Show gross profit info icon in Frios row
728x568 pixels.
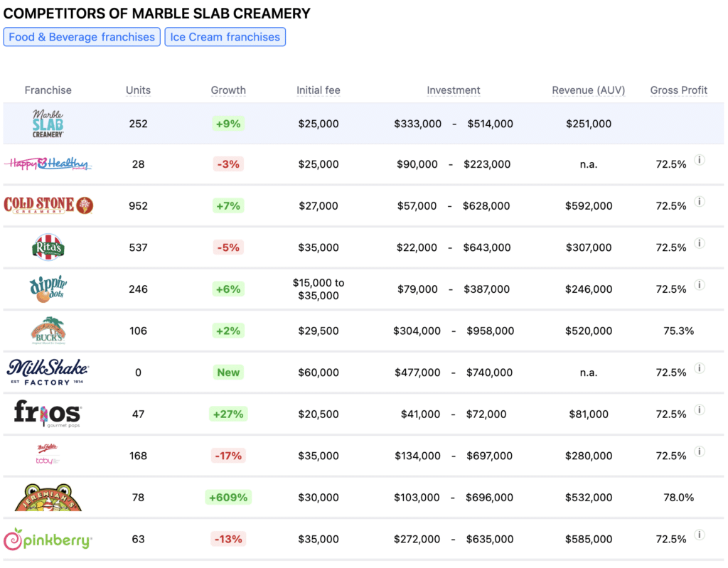point(700,410)
